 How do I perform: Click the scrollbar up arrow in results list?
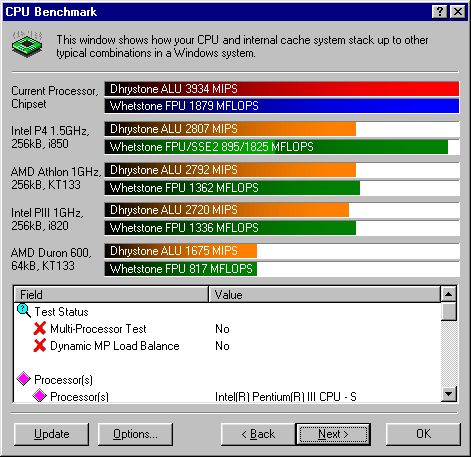coord(448,294)
